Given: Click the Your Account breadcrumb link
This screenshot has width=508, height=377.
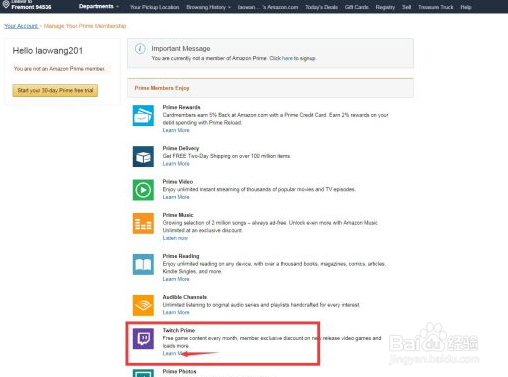Looking at the screenshot, I should (21, 26).
